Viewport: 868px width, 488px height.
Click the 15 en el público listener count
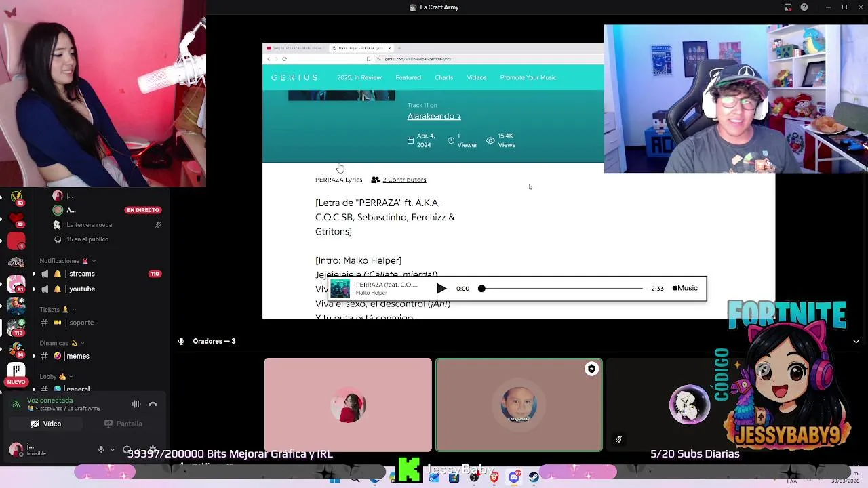[x=87, y=239]
